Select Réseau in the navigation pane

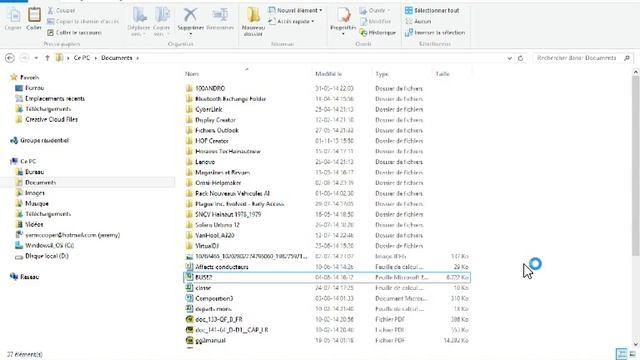click(25, 277)
